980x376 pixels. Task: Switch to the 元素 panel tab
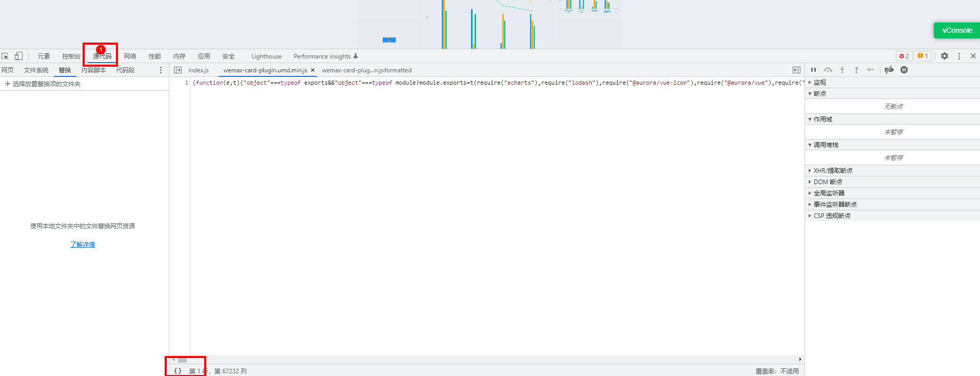(44, 56)
